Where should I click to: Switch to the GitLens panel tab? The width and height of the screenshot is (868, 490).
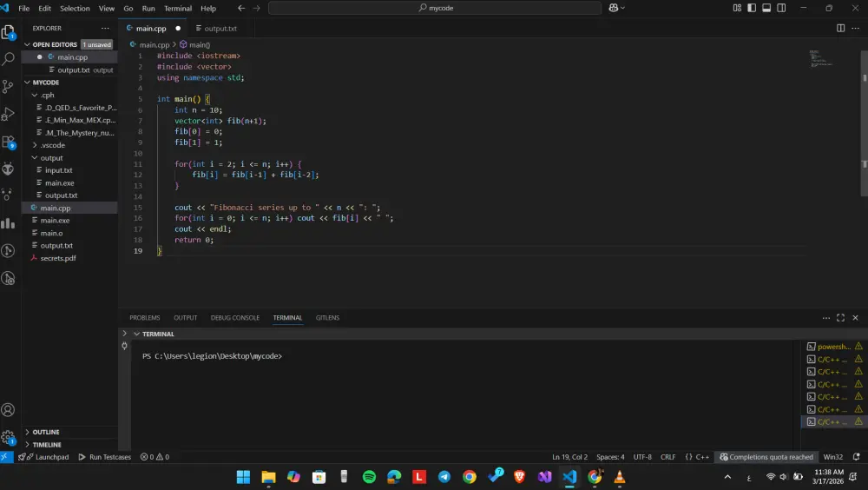click(x=327, y=318)
